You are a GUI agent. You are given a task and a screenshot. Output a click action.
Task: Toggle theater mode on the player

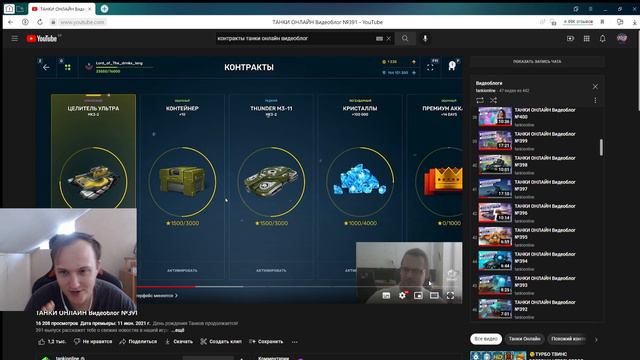point(434,295)
